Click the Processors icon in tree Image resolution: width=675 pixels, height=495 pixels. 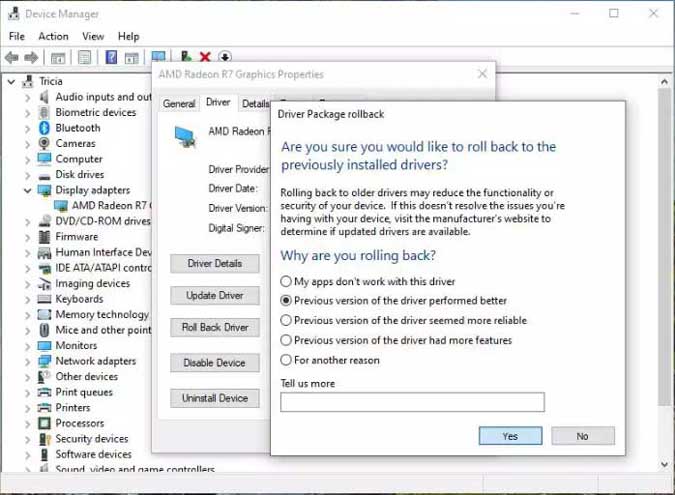click(44, 423)
